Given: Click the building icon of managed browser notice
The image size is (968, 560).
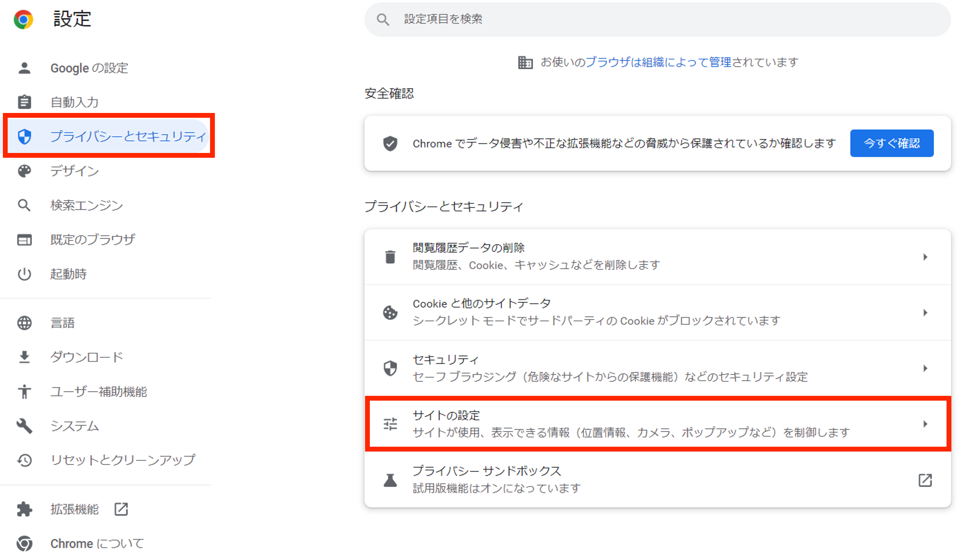Looking at the screenshot, I should click(525, 62).
